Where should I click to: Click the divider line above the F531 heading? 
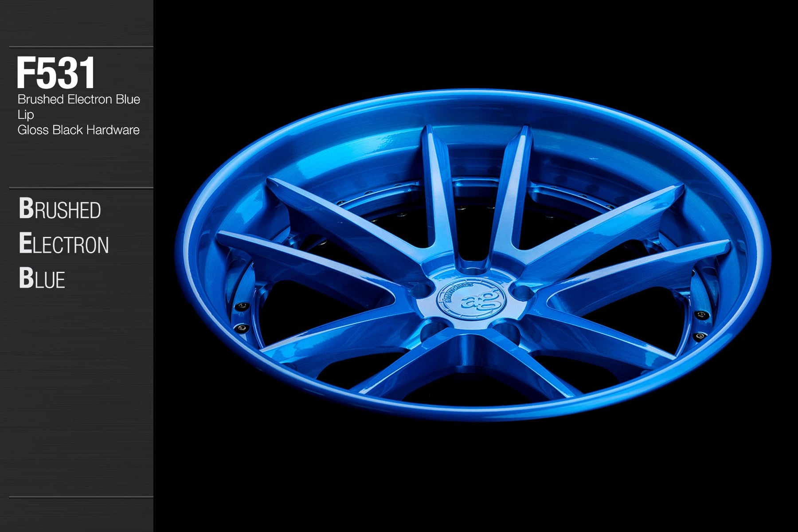pos(81,47)
